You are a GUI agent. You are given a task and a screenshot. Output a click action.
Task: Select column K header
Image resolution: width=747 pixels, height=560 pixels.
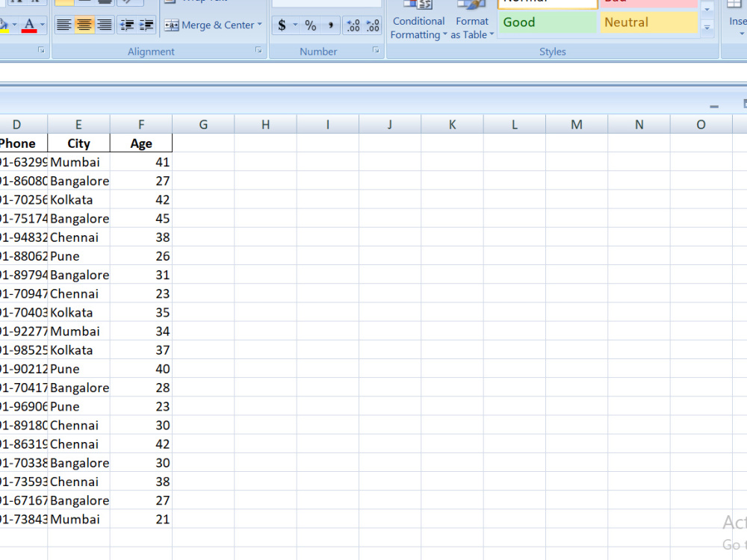452,124
